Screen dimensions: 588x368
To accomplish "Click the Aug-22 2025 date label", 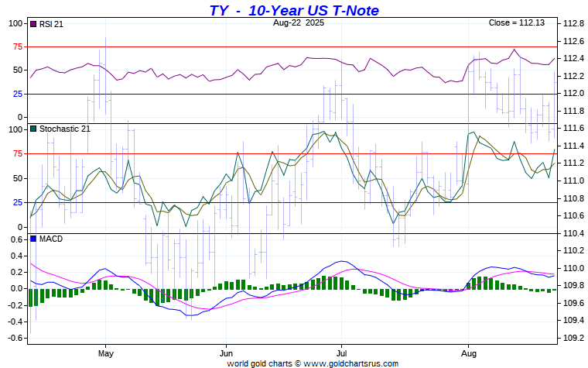I will (299, 22).
